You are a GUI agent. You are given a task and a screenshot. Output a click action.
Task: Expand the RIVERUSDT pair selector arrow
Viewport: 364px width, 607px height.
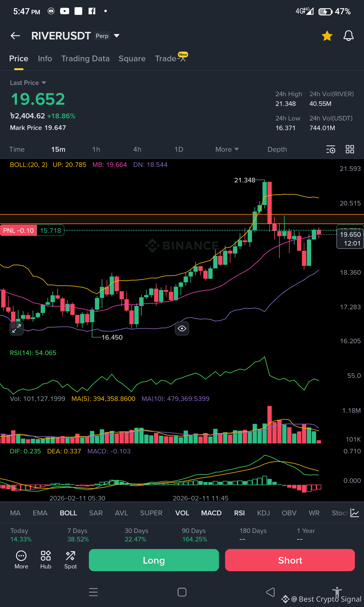(x=116, y=36)
